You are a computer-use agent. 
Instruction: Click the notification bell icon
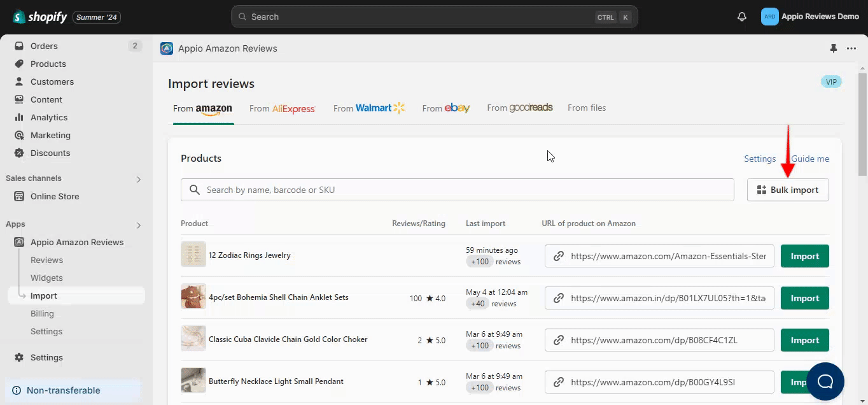[x=741, y=17]
